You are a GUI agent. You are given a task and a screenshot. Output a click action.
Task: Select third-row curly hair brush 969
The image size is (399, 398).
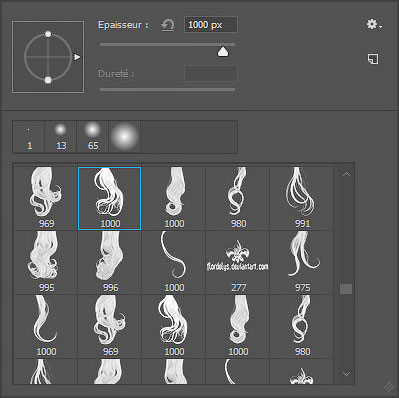[110, 326]
